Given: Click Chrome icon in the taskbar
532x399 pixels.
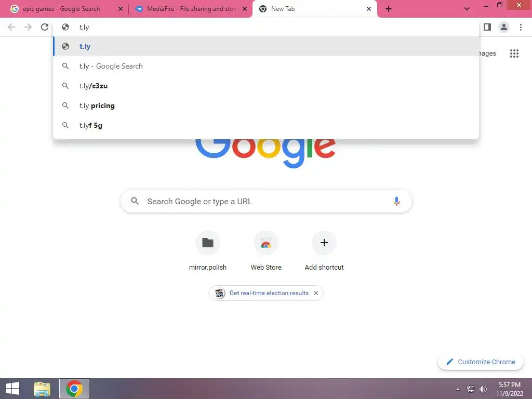Looking at the screenshot, I should [x=74, y=389].
